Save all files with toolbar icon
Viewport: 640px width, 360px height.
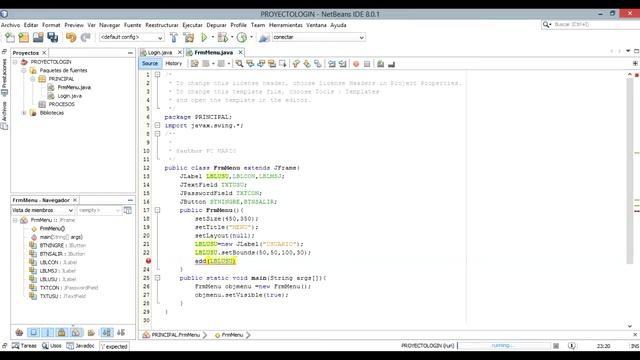[53, 38]
